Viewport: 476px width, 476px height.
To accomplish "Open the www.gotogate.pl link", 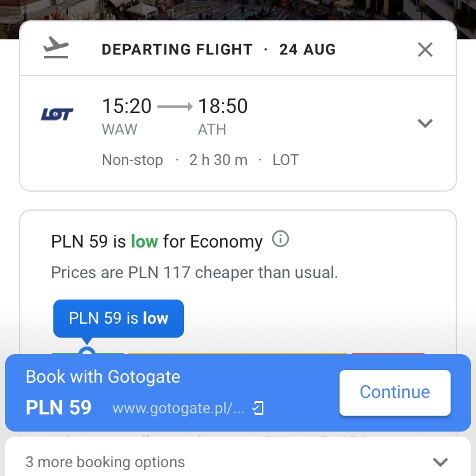I will tap(178, 408).
